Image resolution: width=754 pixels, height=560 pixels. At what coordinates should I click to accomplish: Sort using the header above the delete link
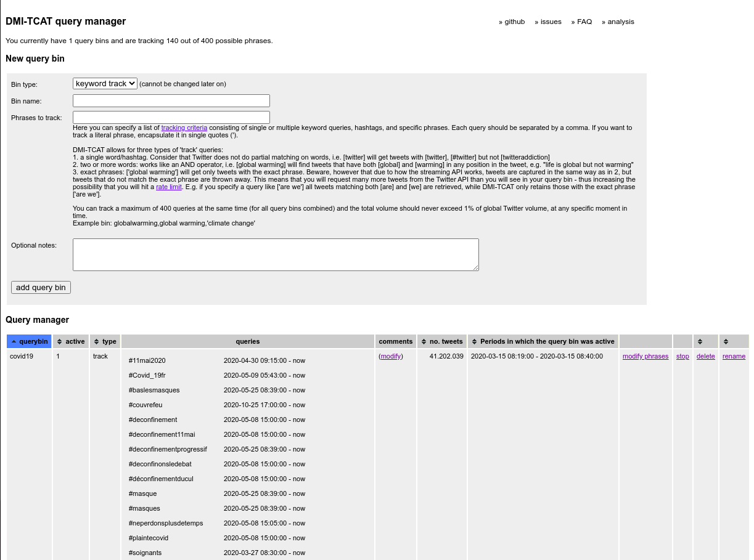tap(706, 341)
